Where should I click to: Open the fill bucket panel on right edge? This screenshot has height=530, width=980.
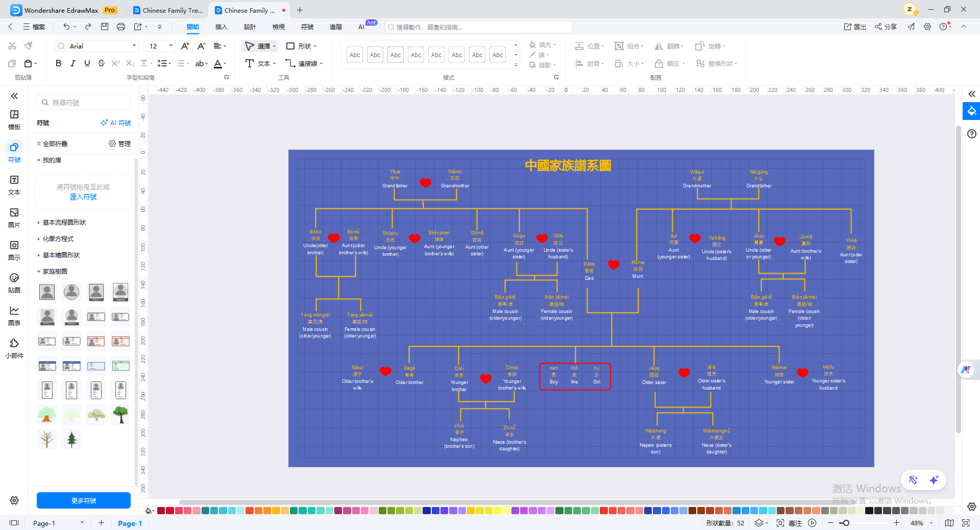(x=971, y=111)
